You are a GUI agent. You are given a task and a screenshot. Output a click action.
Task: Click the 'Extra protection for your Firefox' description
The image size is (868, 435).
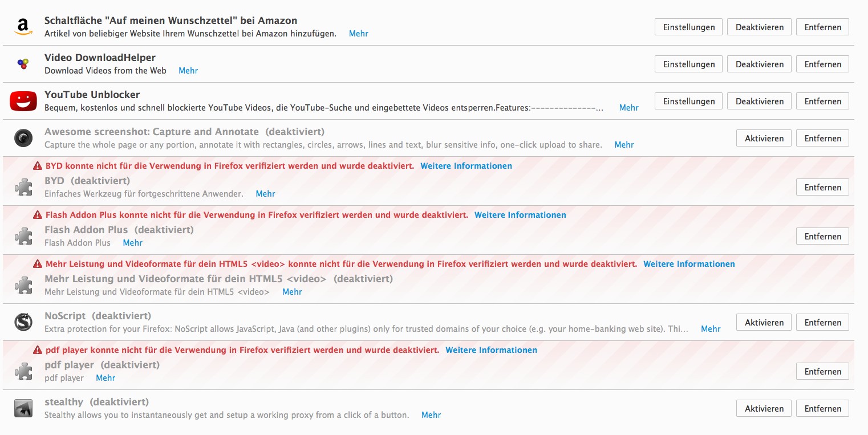[x=367, y=329]
